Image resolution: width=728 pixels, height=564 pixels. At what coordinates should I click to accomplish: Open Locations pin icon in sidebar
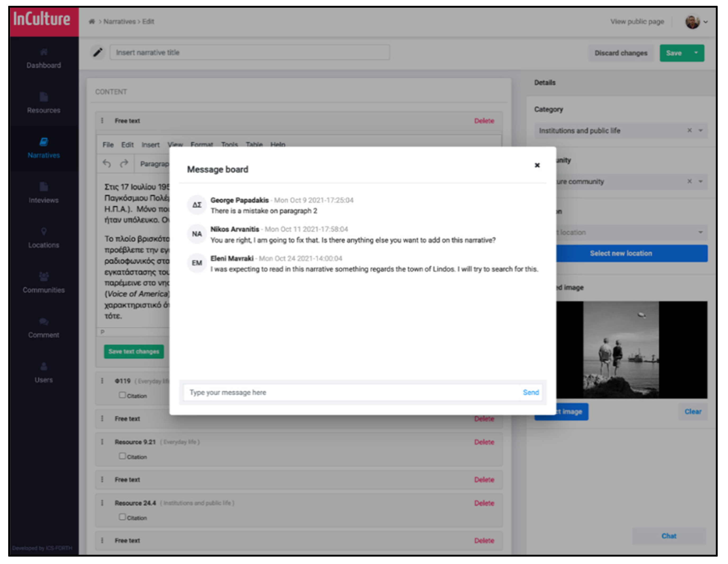tap(44, 231)
